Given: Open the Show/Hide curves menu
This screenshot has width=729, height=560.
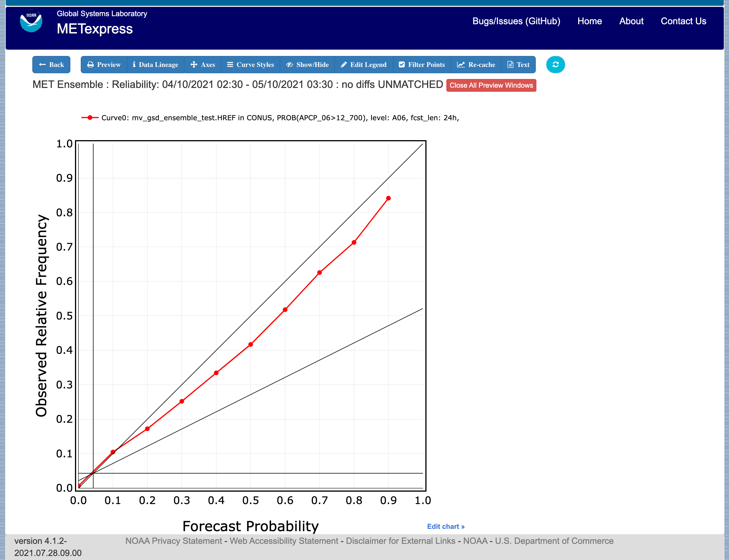Looking at the screenshot, I should point(308,65).
